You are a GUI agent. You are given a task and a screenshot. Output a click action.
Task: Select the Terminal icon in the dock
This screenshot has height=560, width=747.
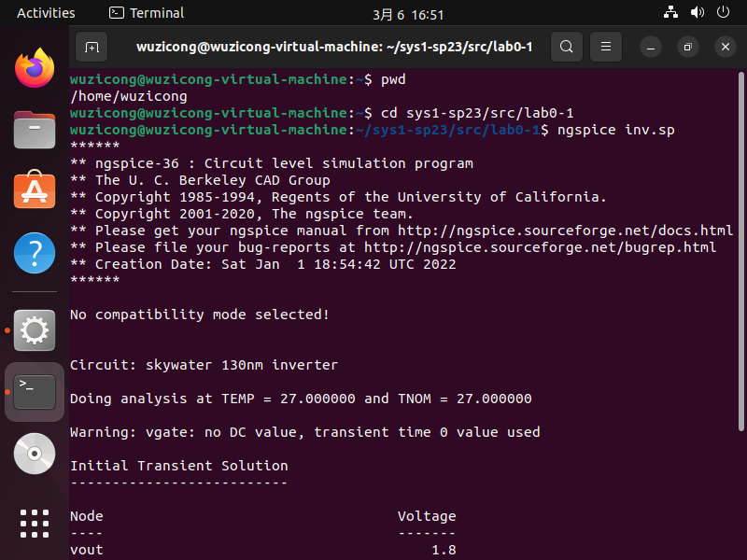34,392
